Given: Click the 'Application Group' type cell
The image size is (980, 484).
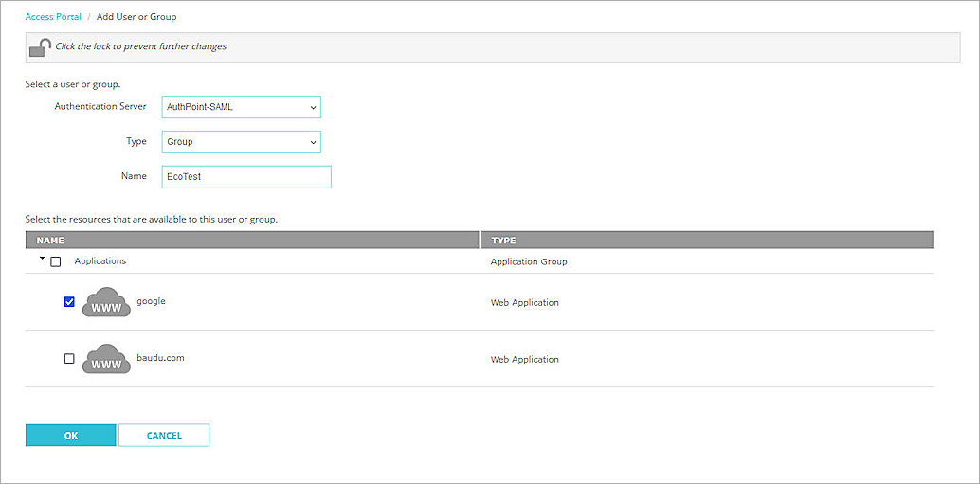Looking at the screenshot, I should pyautogui.click(x=529, y=261).
